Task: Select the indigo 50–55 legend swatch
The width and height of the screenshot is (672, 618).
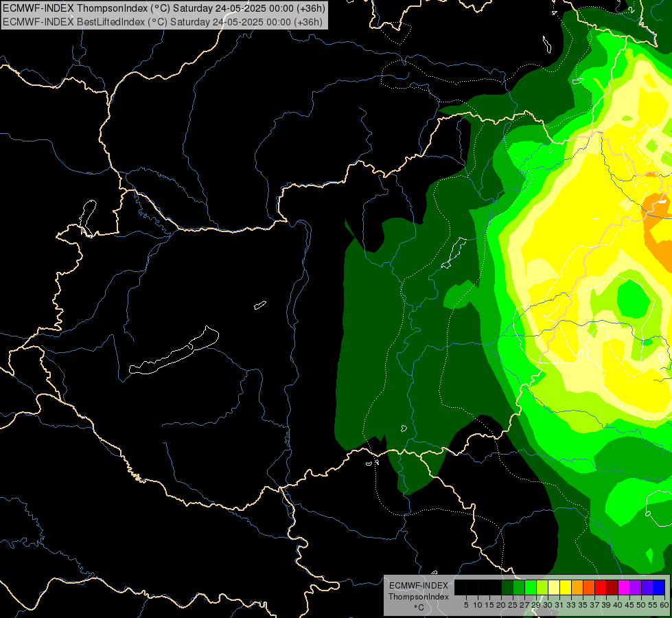Action: 647,587
